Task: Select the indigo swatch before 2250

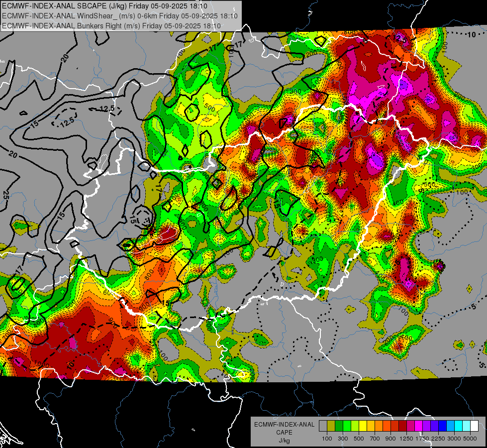Action: [x=434, y=426]
